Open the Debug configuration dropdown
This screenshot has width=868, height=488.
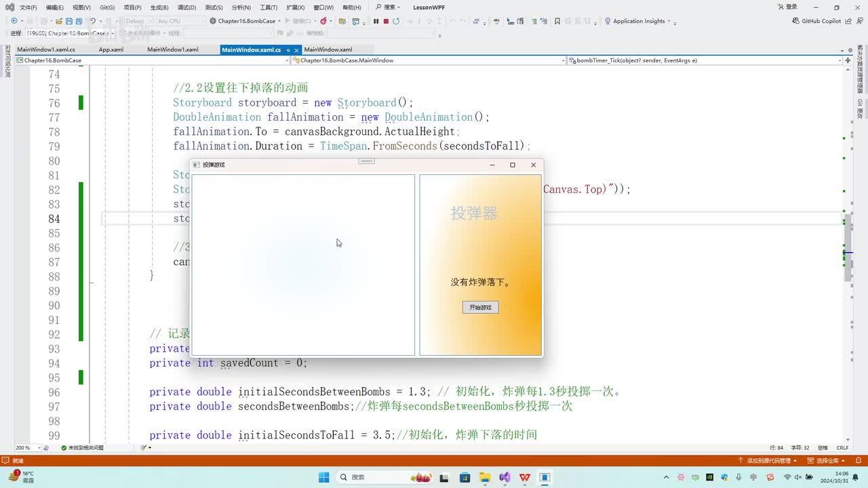[x=138, y=21]
